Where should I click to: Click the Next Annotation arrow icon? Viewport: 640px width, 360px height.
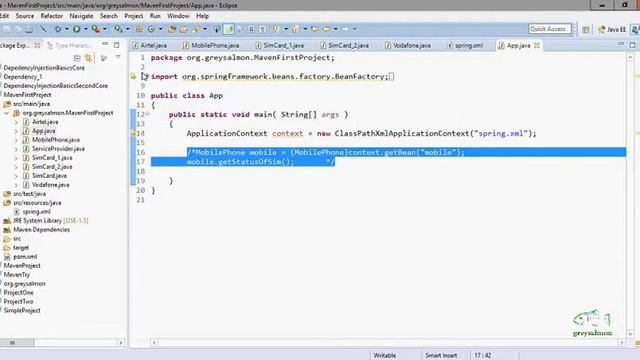276,29
